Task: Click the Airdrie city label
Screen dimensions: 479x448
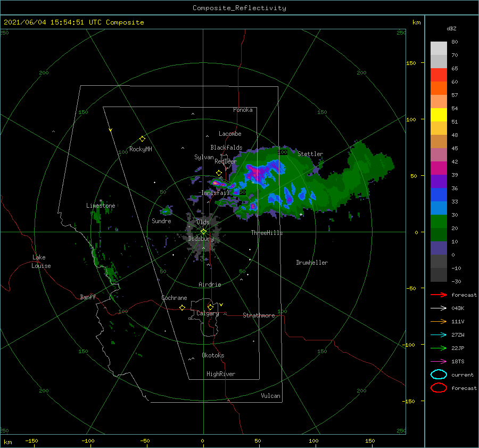Action: 210,284
